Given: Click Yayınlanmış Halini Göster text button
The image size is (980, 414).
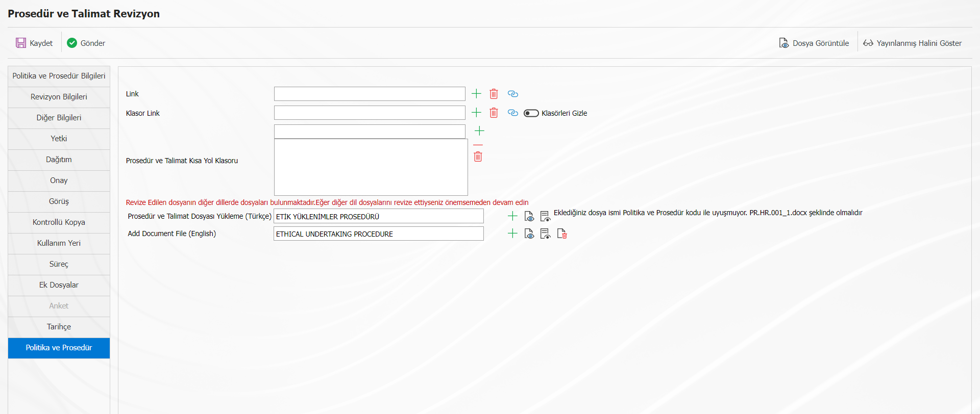Looking at the screenshot, I should coord(919,43).
